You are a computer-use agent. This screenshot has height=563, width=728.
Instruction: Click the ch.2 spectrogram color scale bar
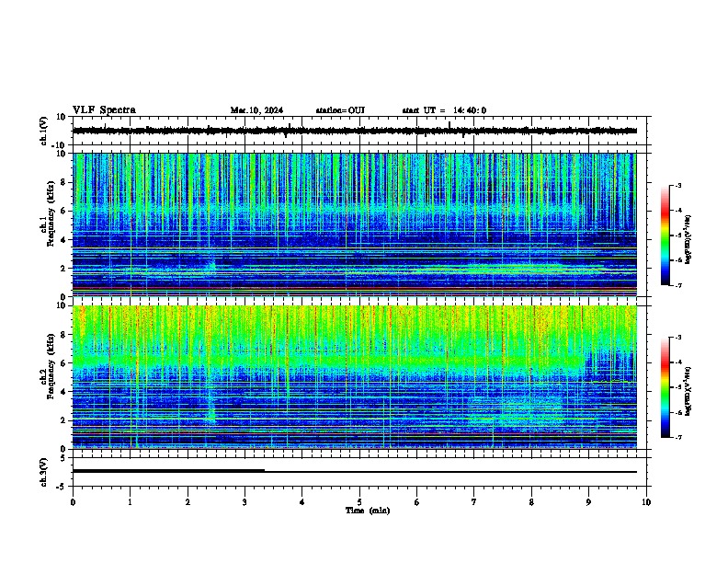[x=665, y=387]
